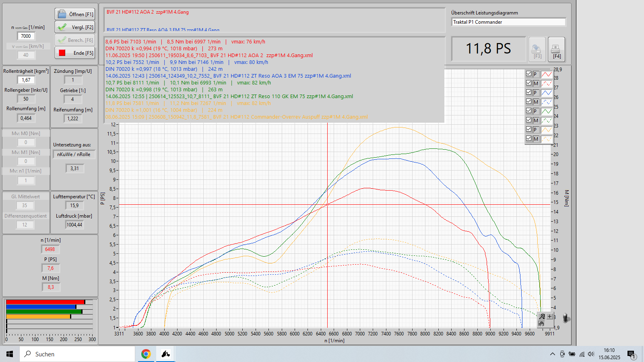This screenshot has height=362, width=644.
Task: Expand the hidden system tray icons chevron
Action: click(552, 354)
